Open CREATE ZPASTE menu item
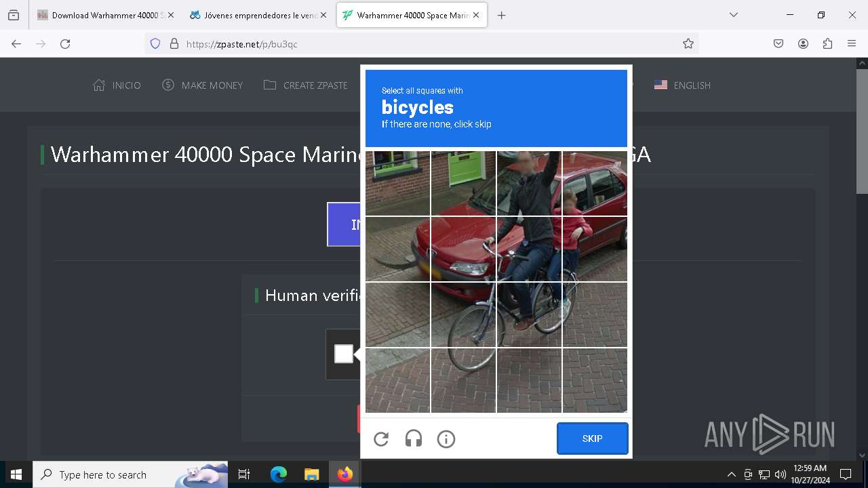The image size is (868, 488). (305, 85)
